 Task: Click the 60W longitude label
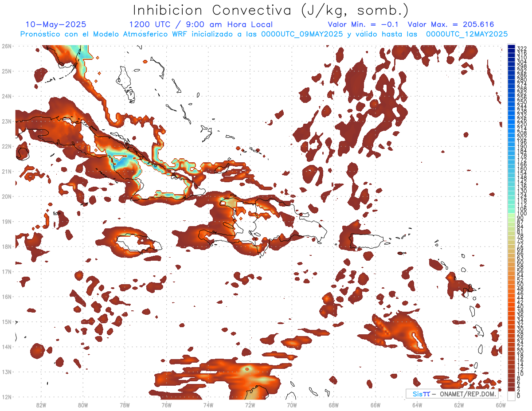pos(501,405)
